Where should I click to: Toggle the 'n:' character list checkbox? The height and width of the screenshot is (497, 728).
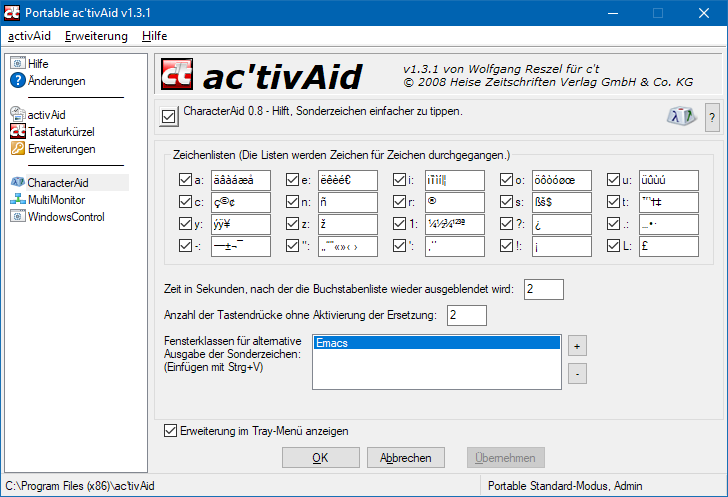point(292,202)
